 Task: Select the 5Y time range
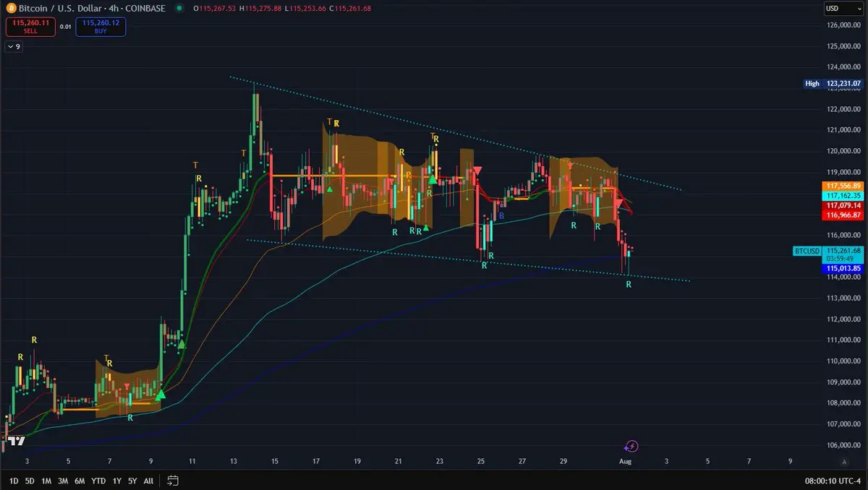(132, 481)
